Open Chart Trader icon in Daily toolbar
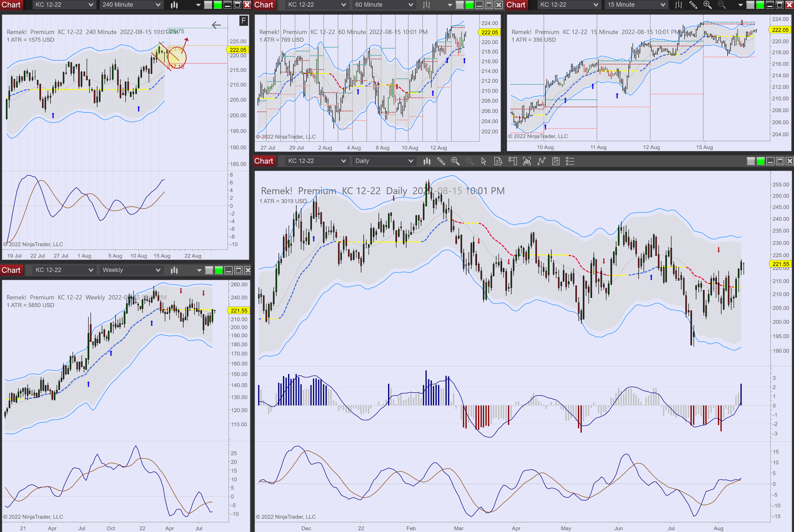Viewport: 794px width, 532px height. (x=513, y=161)
